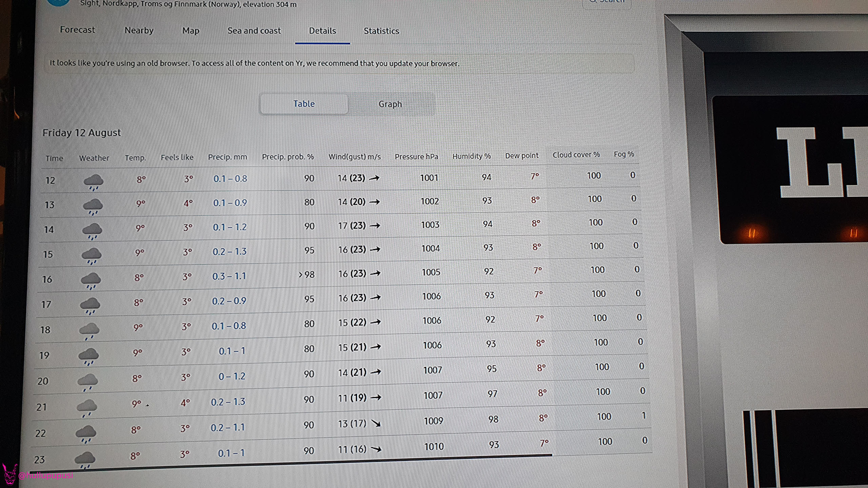Screen dimensions: 868x488
Task: Click the Precip. prob. % column header
Action: click(x=288, y=157)
